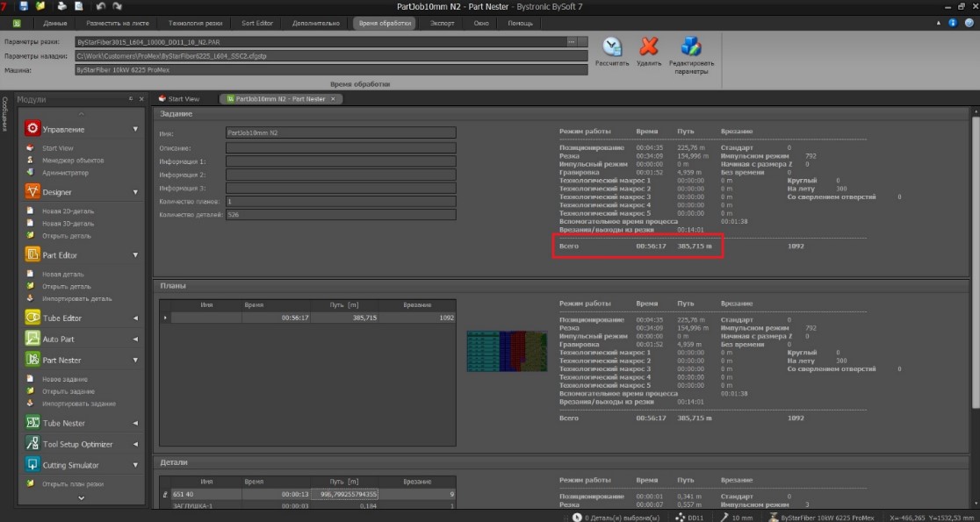Click the Redo arrow icon

tap(118, 6)
